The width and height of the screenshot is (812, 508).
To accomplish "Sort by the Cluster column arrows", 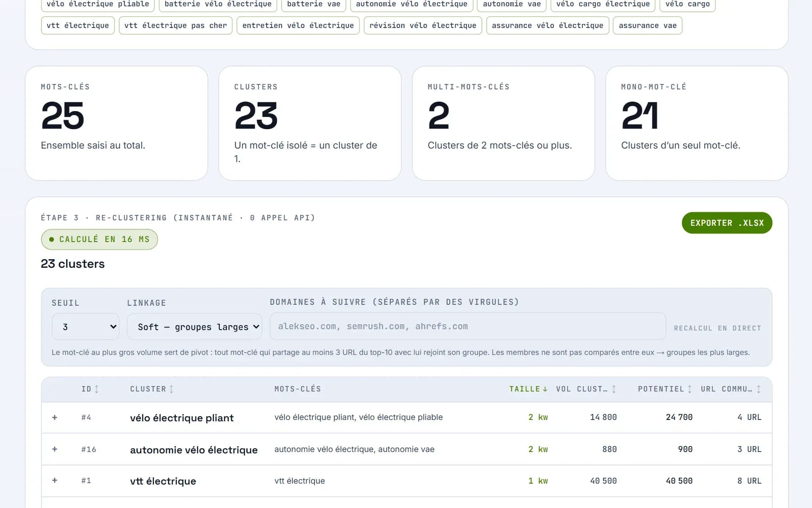I will [x=171, y=389].
